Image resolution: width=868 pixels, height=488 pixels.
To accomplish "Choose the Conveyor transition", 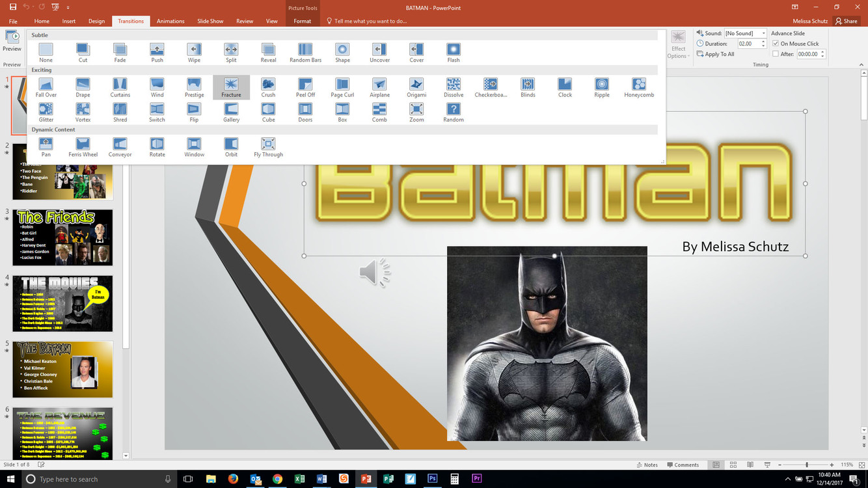I will (x=120, y=147).
